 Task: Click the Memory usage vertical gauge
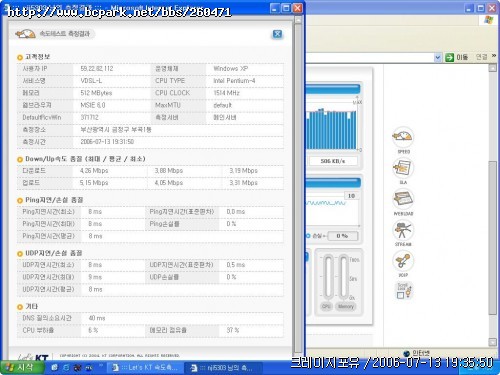tap(344, 277)
